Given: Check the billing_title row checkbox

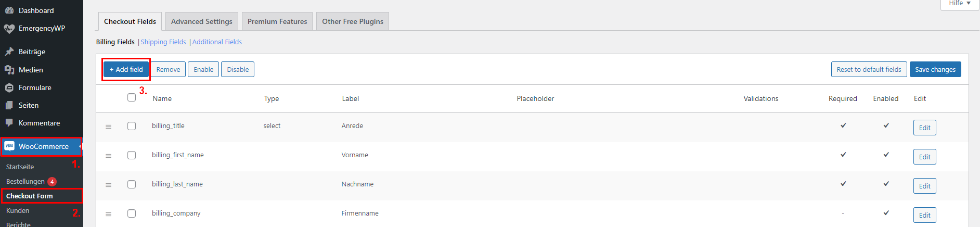Looking at the screenshot, I should click(132, 126).
